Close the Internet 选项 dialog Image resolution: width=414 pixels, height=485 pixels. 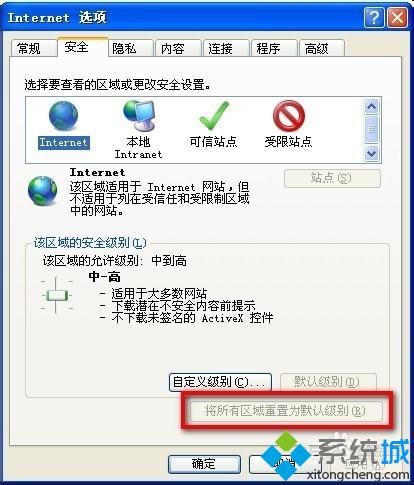(x=397, y=17)
